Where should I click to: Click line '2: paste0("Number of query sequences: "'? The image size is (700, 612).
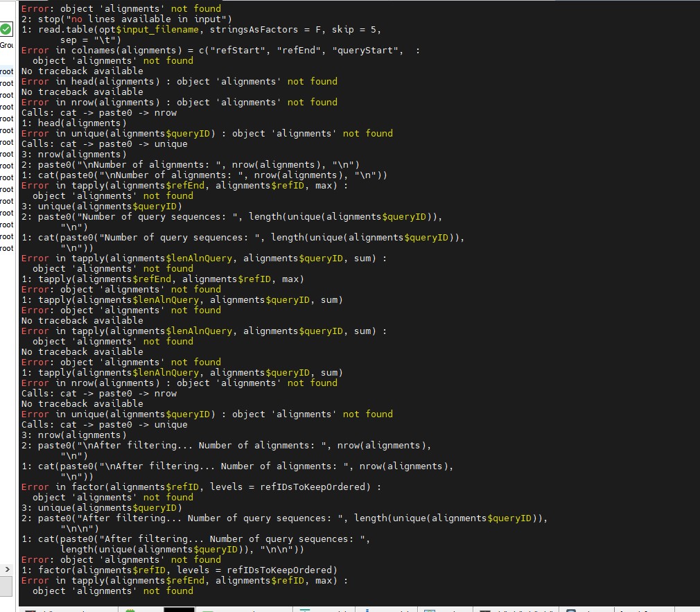(x=232, y=216)
